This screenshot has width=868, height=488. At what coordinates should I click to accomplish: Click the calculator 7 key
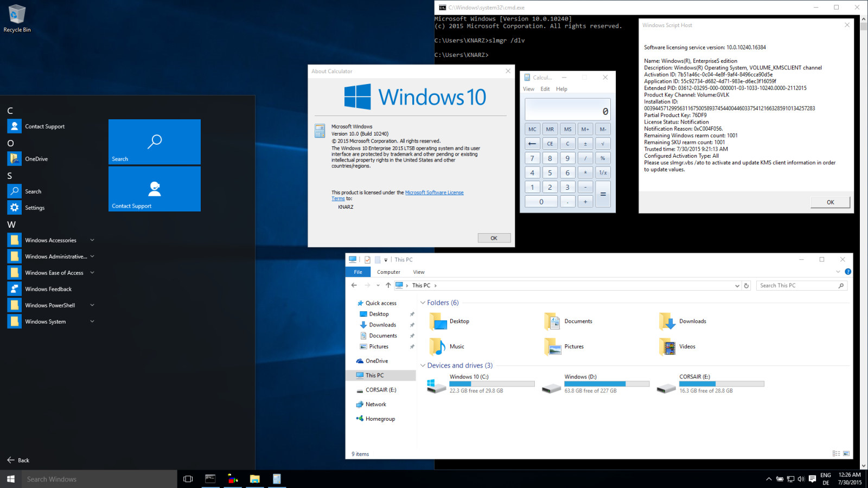[x=532, y=158]
